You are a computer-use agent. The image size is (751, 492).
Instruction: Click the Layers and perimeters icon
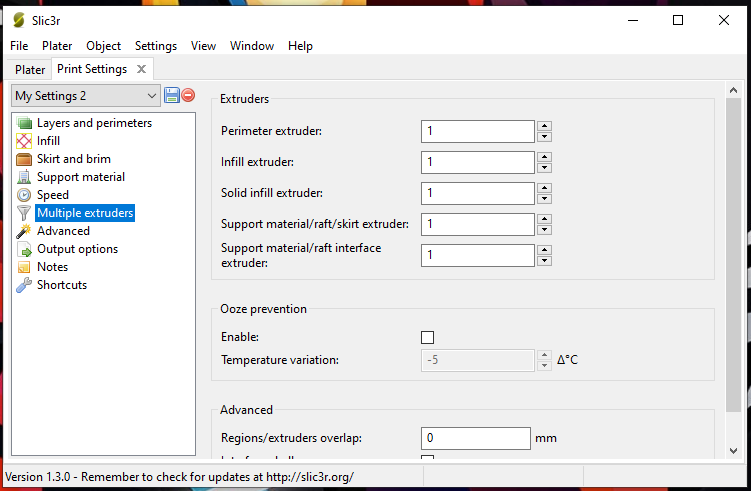pos(24,123)
